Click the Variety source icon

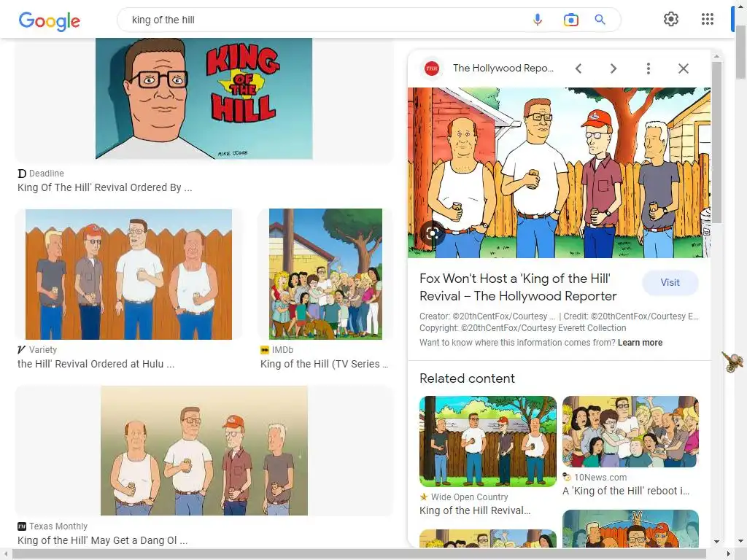click(x=21, y=349)
